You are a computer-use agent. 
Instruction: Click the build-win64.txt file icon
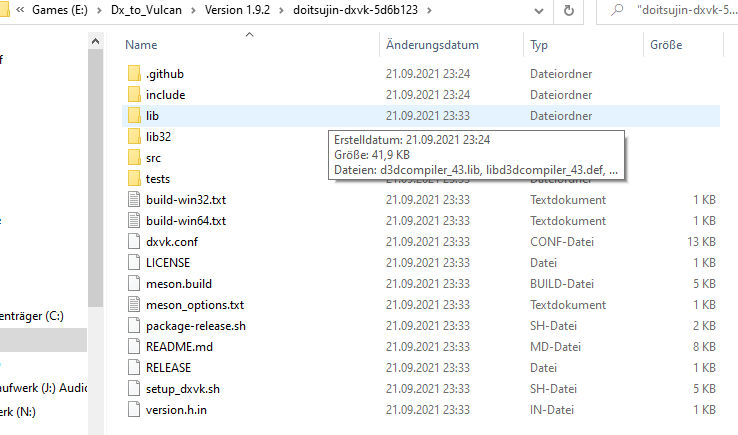134,220
